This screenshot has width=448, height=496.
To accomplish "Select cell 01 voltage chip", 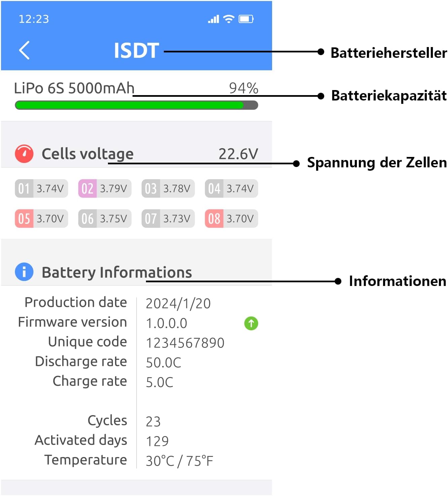I will [x=41, y=189].
